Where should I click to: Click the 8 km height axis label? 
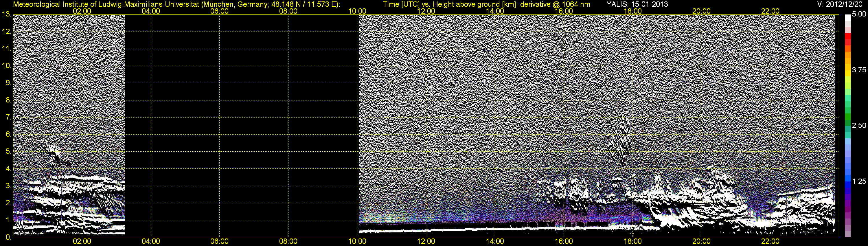click(x=8, y=100)
